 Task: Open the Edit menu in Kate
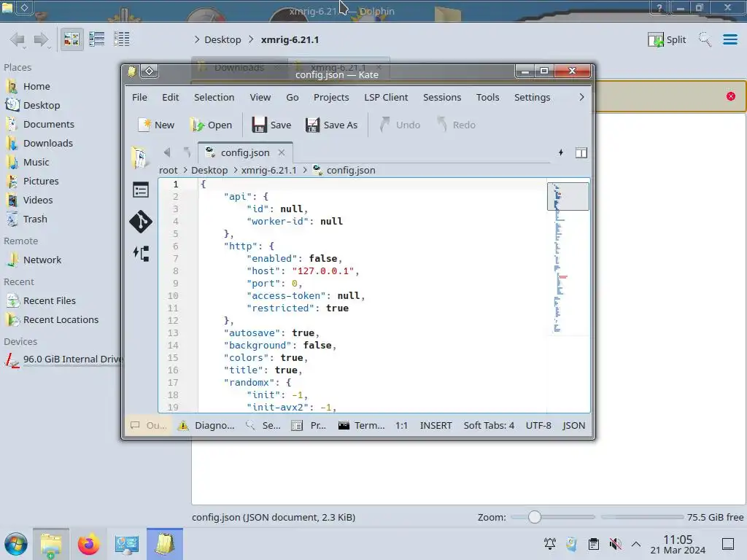pos(170,97)
